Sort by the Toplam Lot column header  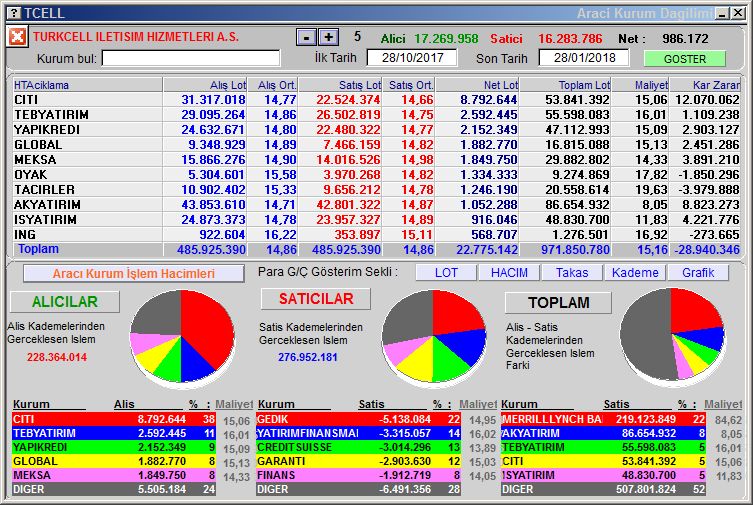[566, 85]
